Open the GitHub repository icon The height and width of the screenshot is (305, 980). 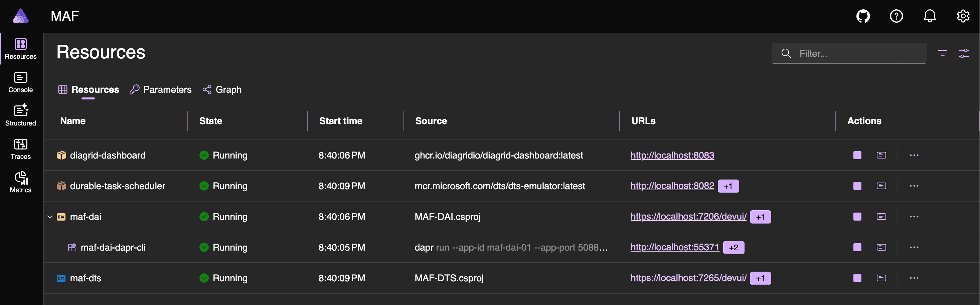click(x=863, y=16)
